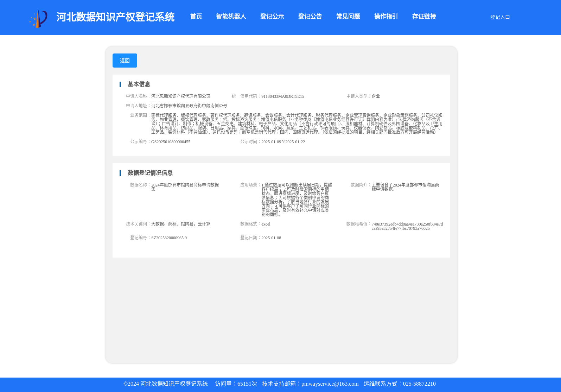Screen dimensions: 561x392
Task: Click support email pmwayservice@163.com in footer
Action: [x=330, y=384]
